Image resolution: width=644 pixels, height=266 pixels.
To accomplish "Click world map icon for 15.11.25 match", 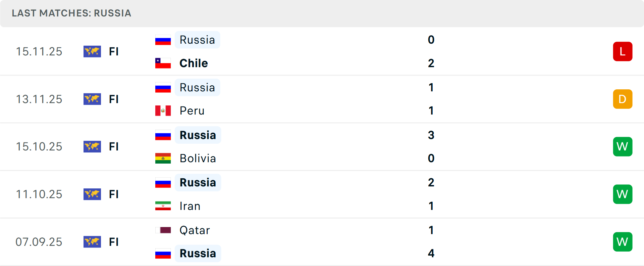I will tap(92, 51).
